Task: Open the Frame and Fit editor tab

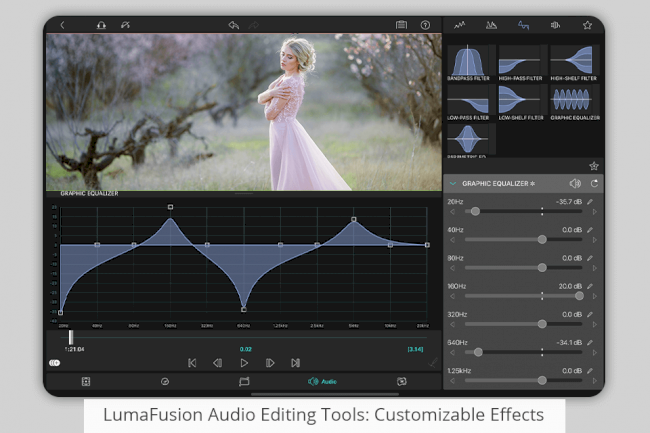Action: (x=86, y=382)
